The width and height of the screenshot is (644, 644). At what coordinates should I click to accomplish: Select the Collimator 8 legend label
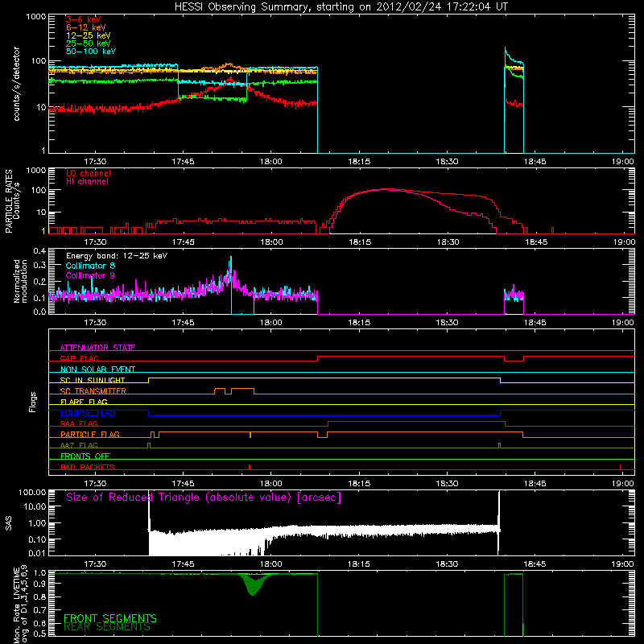click(x=90, y=266)
